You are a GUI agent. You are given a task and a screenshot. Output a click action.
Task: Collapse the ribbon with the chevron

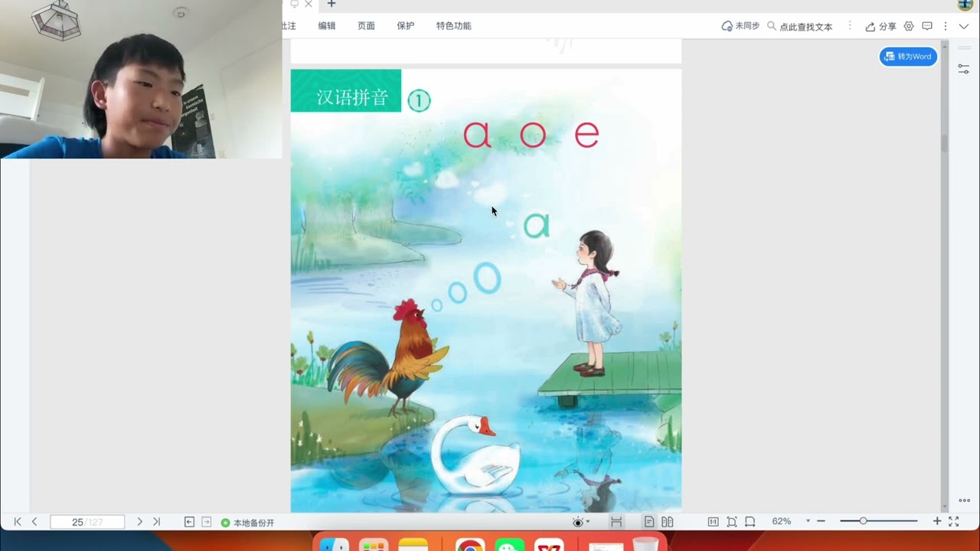pyautogui.click(x=964, y=26)
